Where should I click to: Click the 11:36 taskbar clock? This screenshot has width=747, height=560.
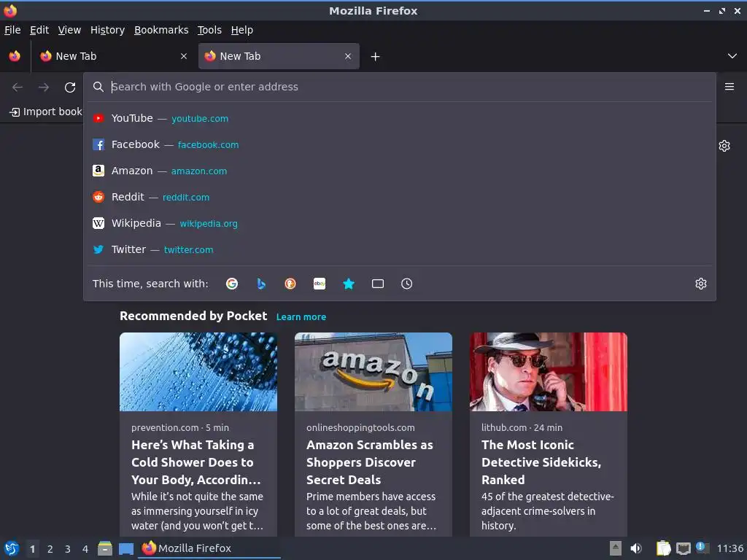click(x=729, y=548)
